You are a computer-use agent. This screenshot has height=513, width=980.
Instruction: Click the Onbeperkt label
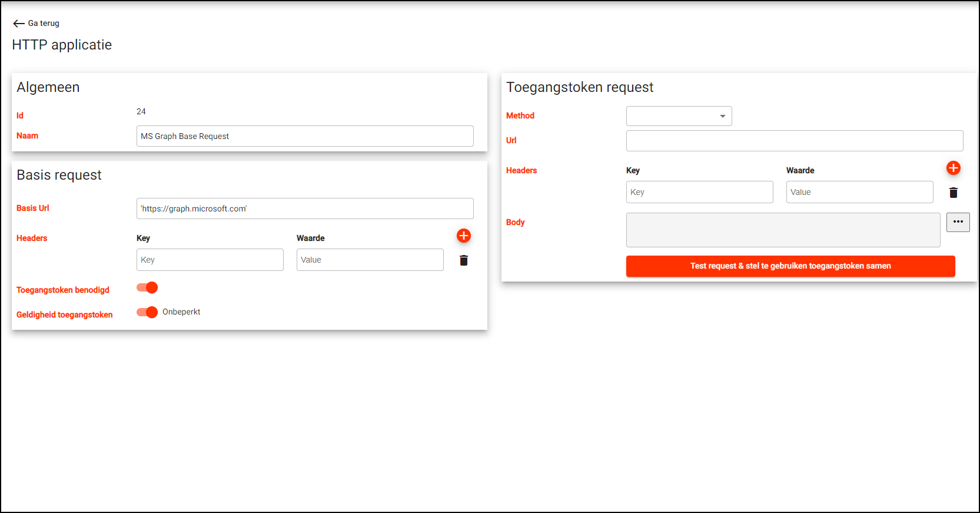click(x=181, y=312)
